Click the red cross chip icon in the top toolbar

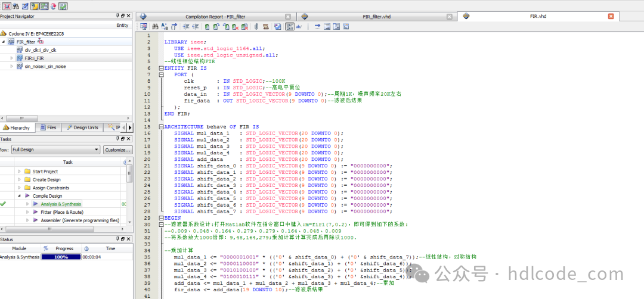click(7, 6)
